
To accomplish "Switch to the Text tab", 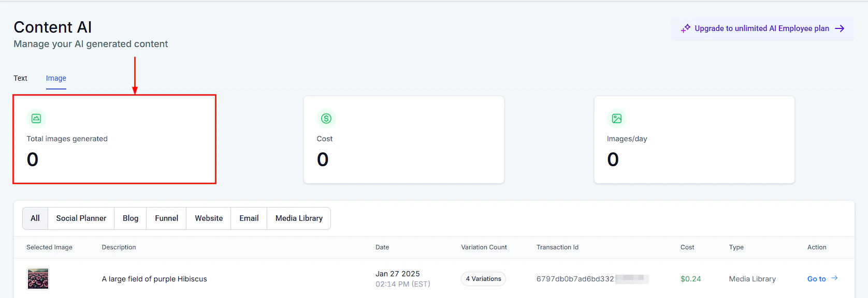I will [x=20, y=78].
